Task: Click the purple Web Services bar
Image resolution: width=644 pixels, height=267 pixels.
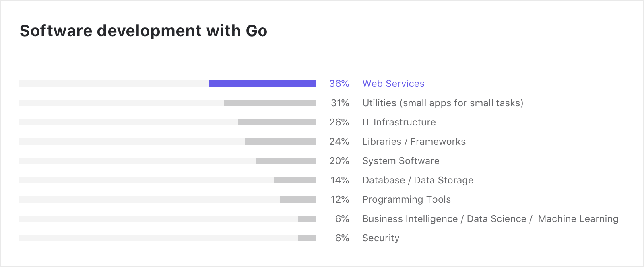Action: [262, 84]
